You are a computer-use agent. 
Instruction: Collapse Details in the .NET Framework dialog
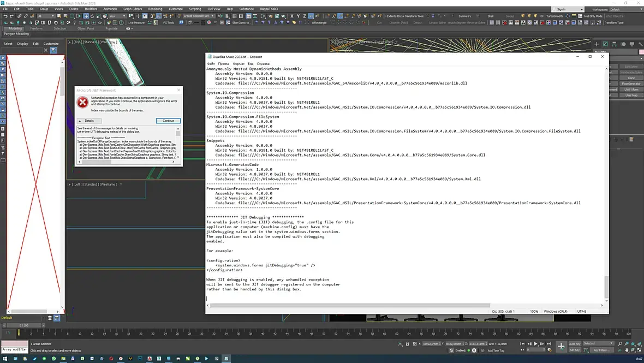(x=89, y=121)
